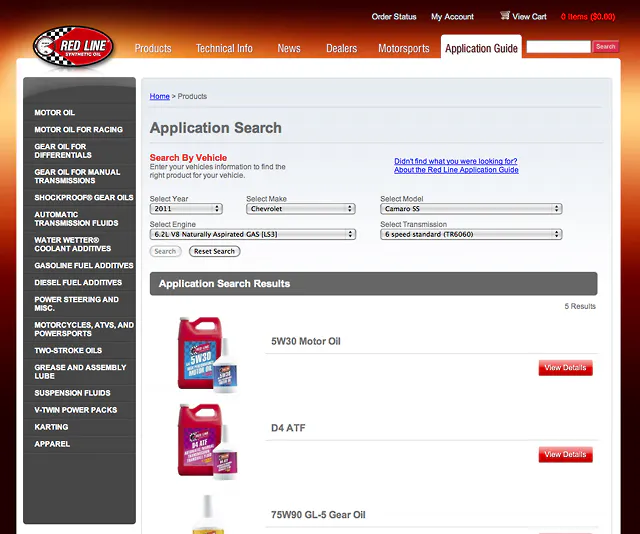Click the shopping cart icon
Image resolution: width=640 pixels, height=534 pixels.
tap(505, 16)
